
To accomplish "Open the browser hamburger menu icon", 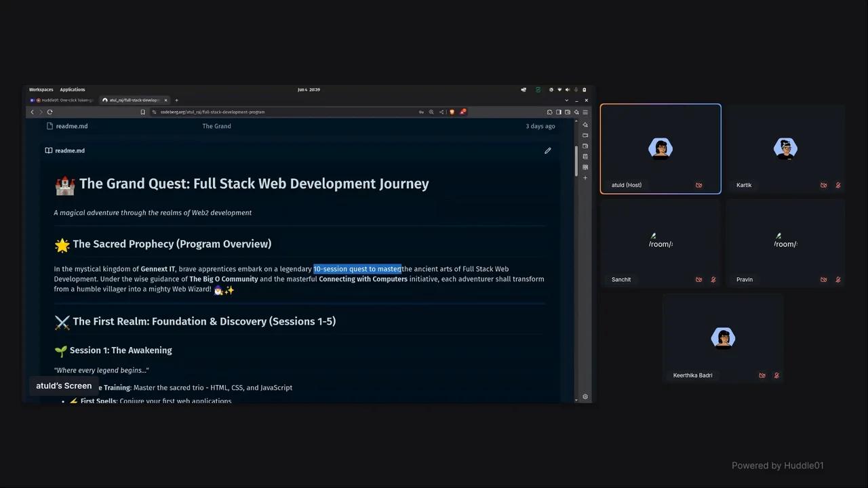I will coord(585,112).
